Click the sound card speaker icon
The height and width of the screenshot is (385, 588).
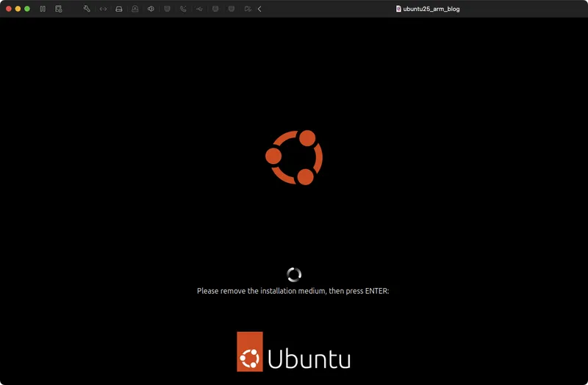151,9
